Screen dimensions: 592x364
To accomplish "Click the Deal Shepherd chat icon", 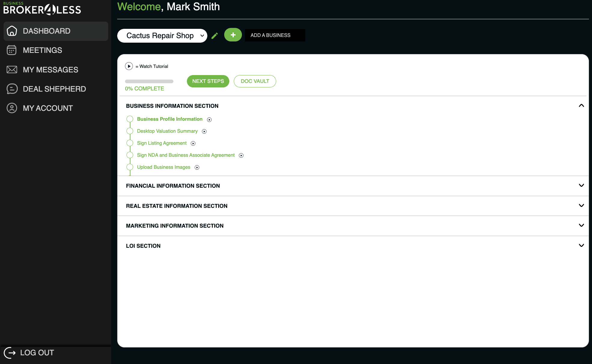I will [x=11, y=89].
